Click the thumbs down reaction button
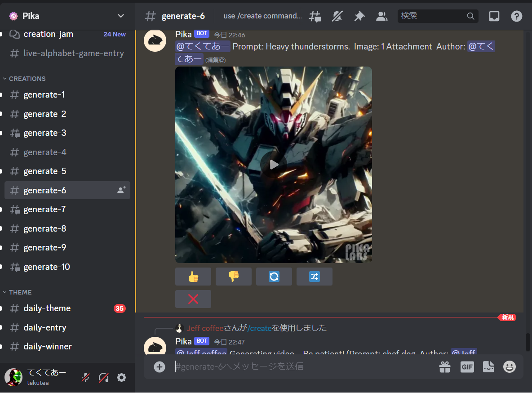532x393 pixels. pos(234,277)
